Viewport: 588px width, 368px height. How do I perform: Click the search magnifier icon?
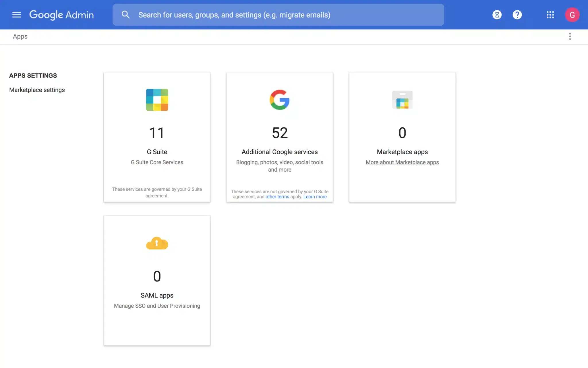(125, 15)
